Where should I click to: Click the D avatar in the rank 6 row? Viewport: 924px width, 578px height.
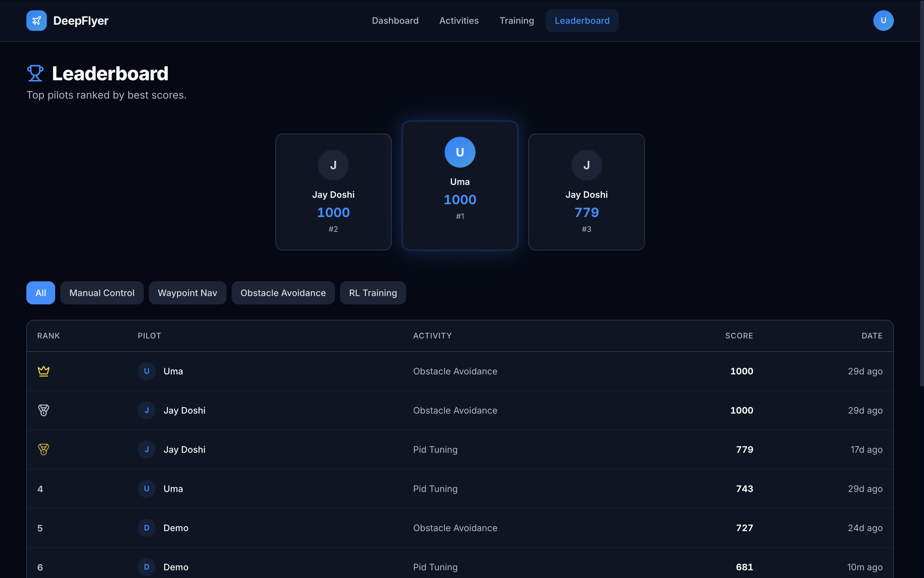(147, 567)
